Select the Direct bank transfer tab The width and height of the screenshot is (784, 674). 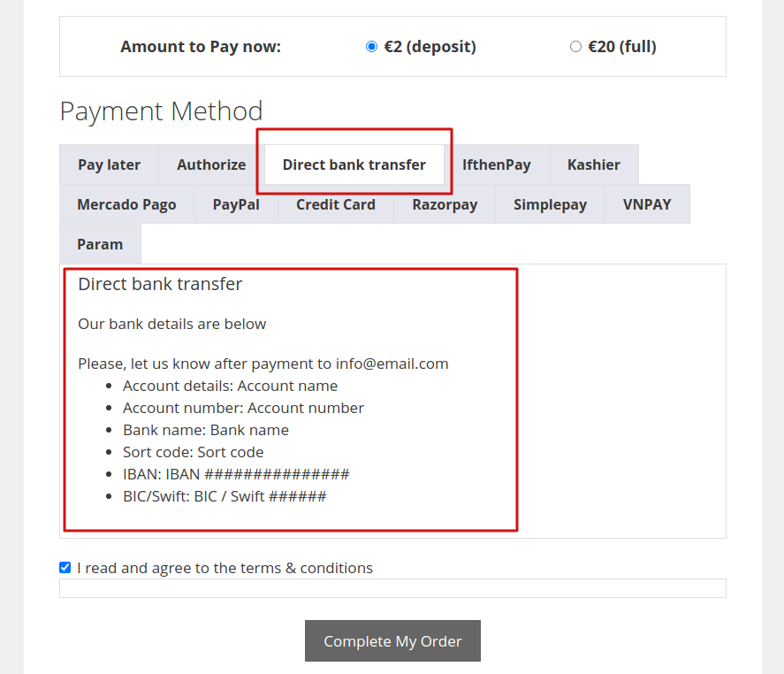click(x=354, y=165)
